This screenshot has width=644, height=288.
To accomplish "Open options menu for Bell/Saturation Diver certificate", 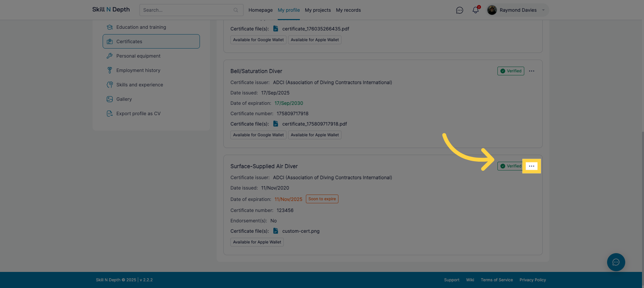I will (x=532, y=71).
